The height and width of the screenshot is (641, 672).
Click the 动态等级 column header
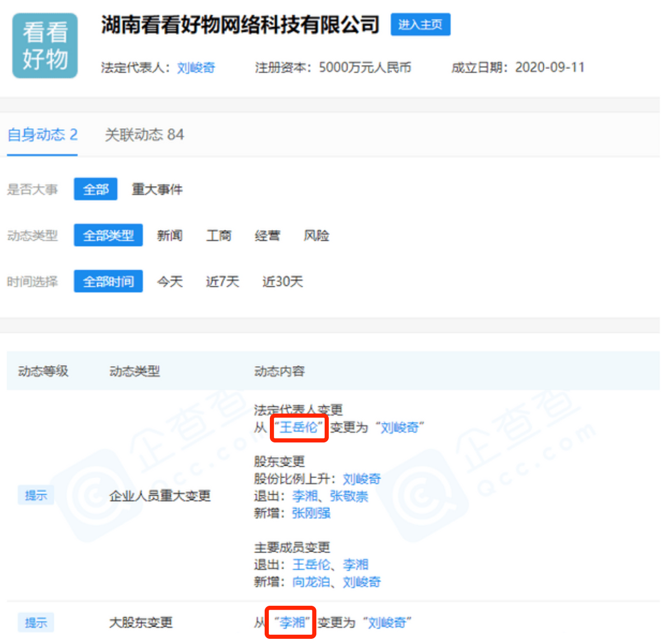(43, 371)
